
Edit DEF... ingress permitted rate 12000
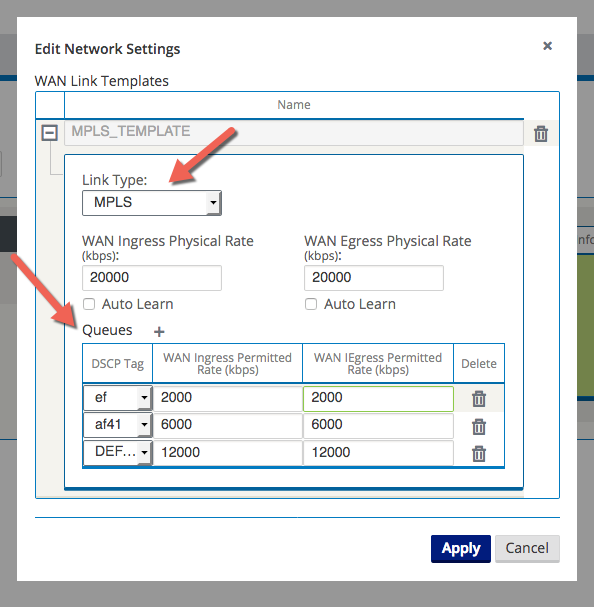click(227, 453)
